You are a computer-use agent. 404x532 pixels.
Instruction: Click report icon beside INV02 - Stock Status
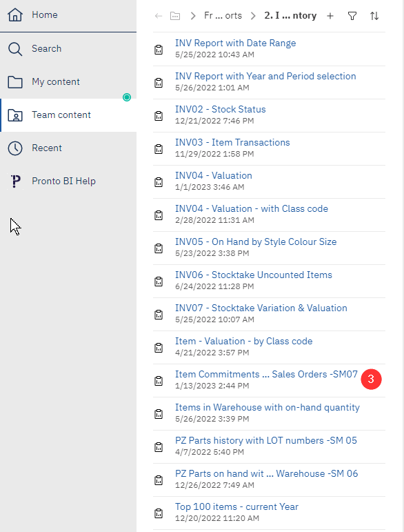[x=159, y=116]
